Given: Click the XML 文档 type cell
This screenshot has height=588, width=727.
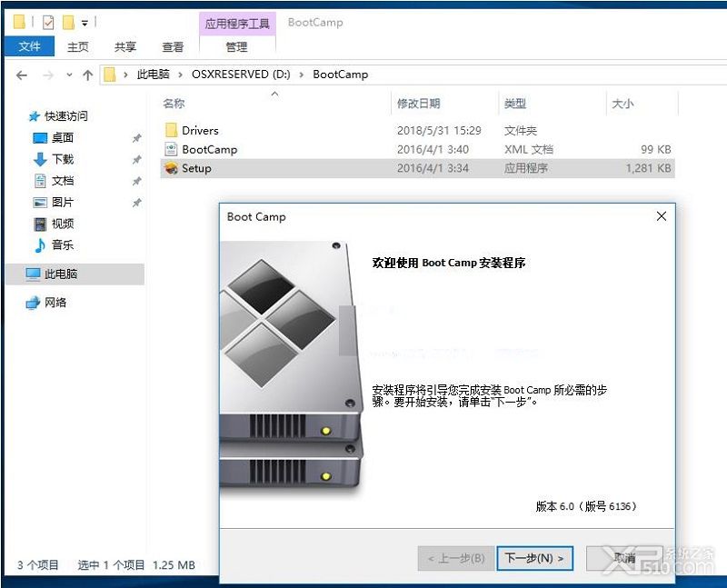Looking at the screenshot, I should [529, 149].
